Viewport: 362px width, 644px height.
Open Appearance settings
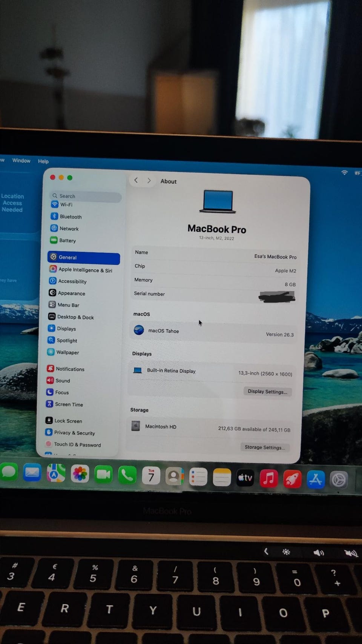[67, 293]
